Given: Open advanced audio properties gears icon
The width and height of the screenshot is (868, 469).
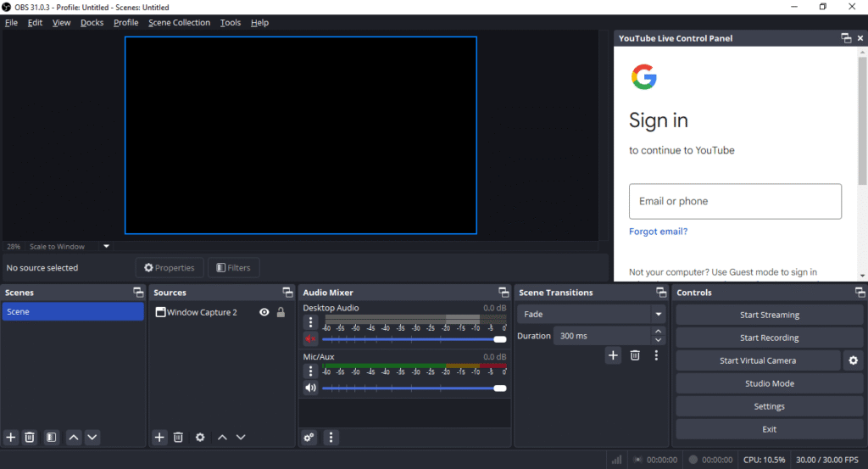Looking at the screenshot, I should click(309, 438).
